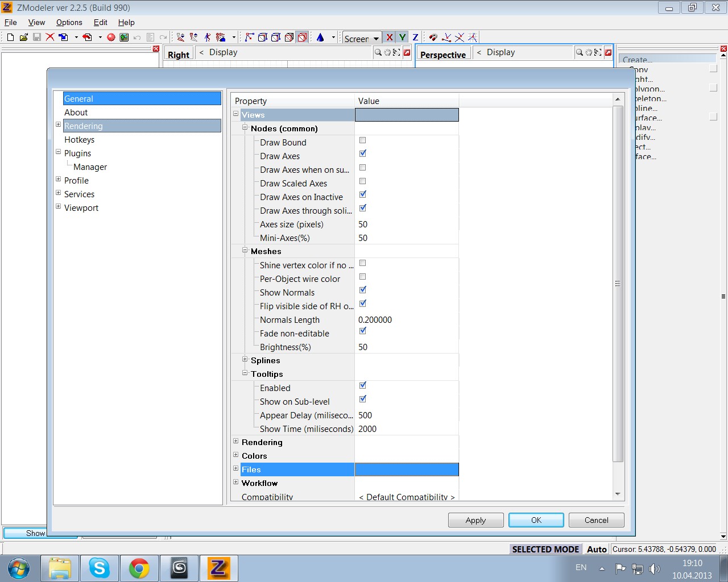Toggle the Y axis lock
The height and width of the screenshot is (582, 728).
pos(402,38)
